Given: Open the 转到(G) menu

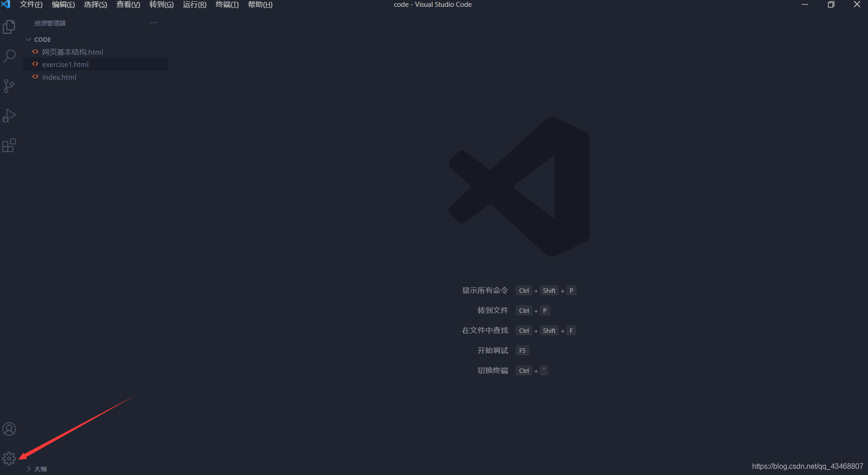Looking at the screenshot, I should tap(161, 5).
